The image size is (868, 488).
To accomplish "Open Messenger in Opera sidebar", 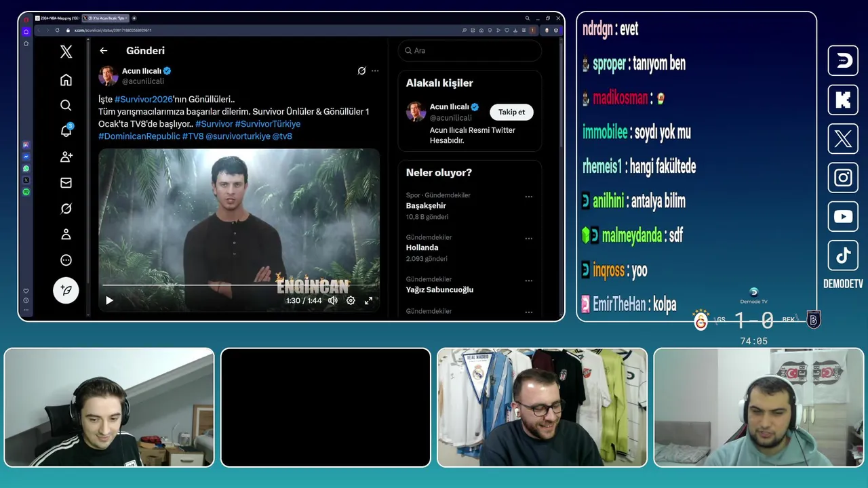I will point(26,157).
